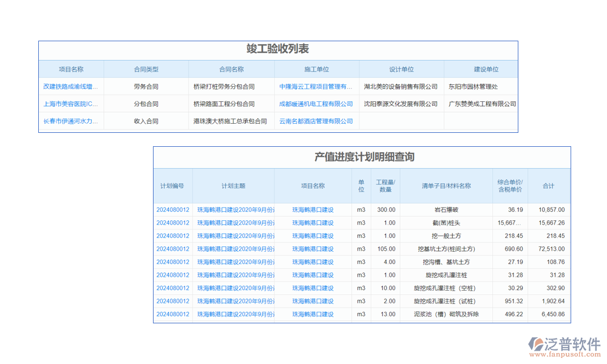Image resolution: width=607 pixels, height=364 pixels.
Task: Open the 长春市伊通河水力 project link
Action: point(70,121)
